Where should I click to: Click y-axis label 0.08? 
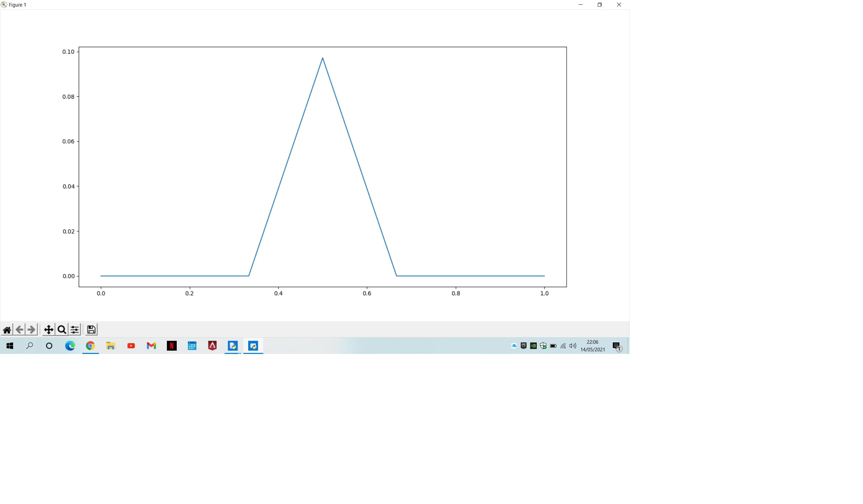[x=68, y=97]
